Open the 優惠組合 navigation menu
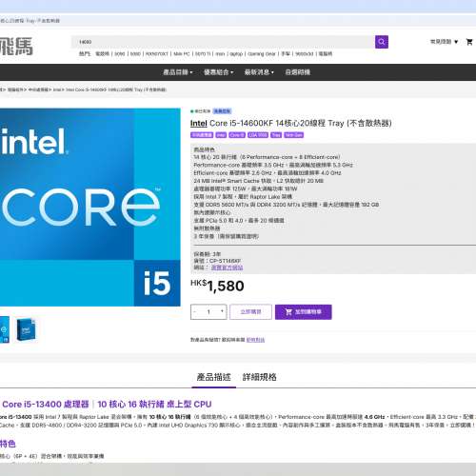Image resolution: width=476 pixels, height=476 pixels. click(x=218, y=72)
